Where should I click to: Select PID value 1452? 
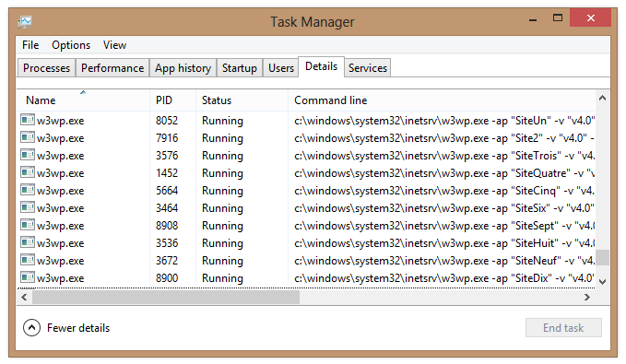pos(167,173)
